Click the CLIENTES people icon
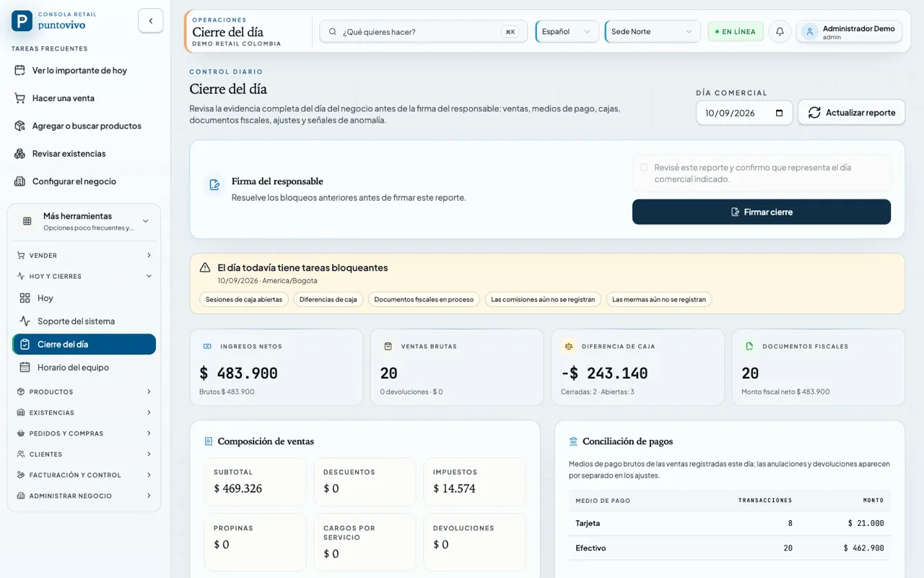The height and width of the screenshot is (578, 924). pos(21,454)
